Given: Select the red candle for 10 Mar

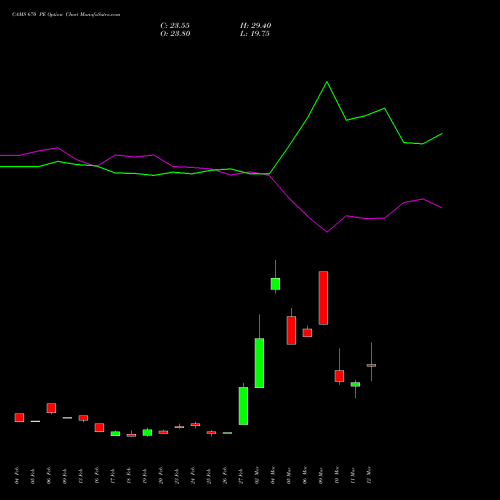Looking at the screenshot, I should pos(339,376).
